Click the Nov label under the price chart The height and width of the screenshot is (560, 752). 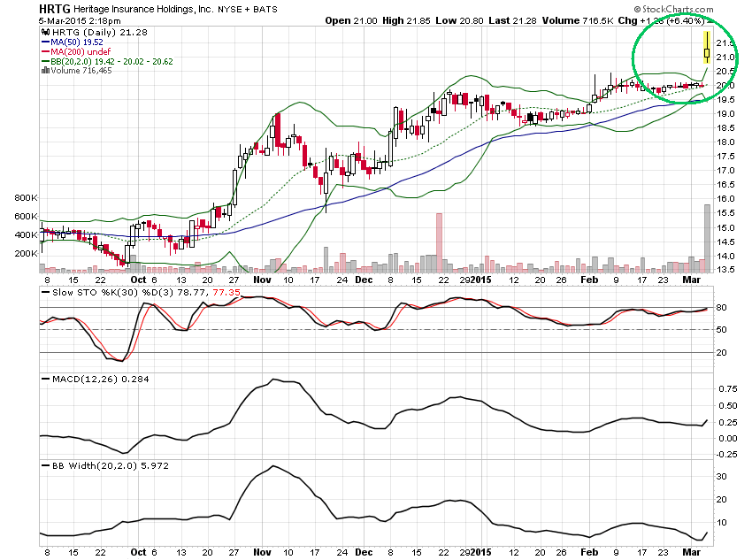[262, 280]
